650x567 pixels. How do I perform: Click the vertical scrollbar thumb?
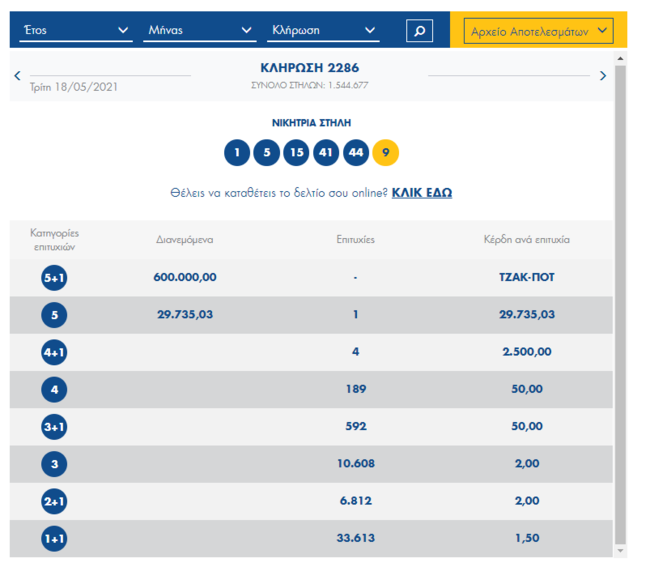coord(620,305)
